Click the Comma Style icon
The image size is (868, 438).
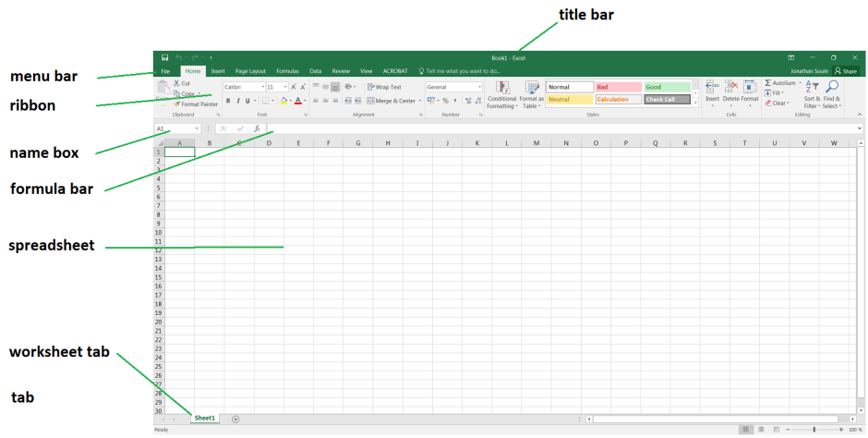[455, 101]
